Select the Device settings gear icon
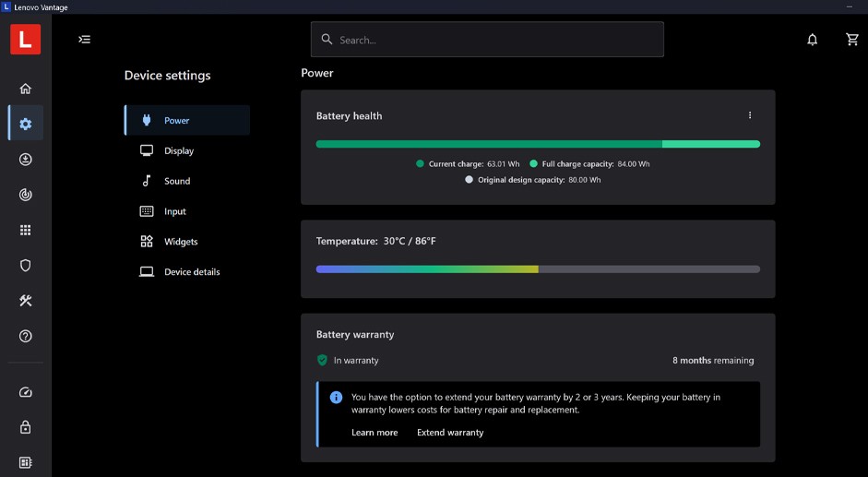This screenshot has height=477, width=868. (25, 124)
